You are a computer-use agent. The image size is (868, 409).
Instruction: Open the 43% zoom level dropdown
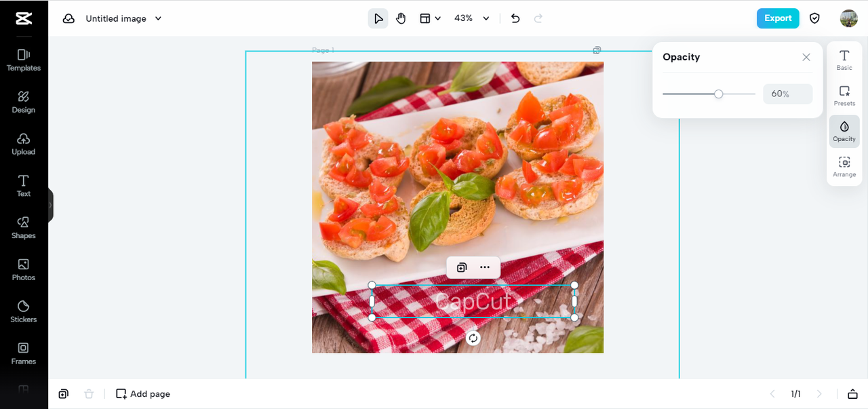472,18
